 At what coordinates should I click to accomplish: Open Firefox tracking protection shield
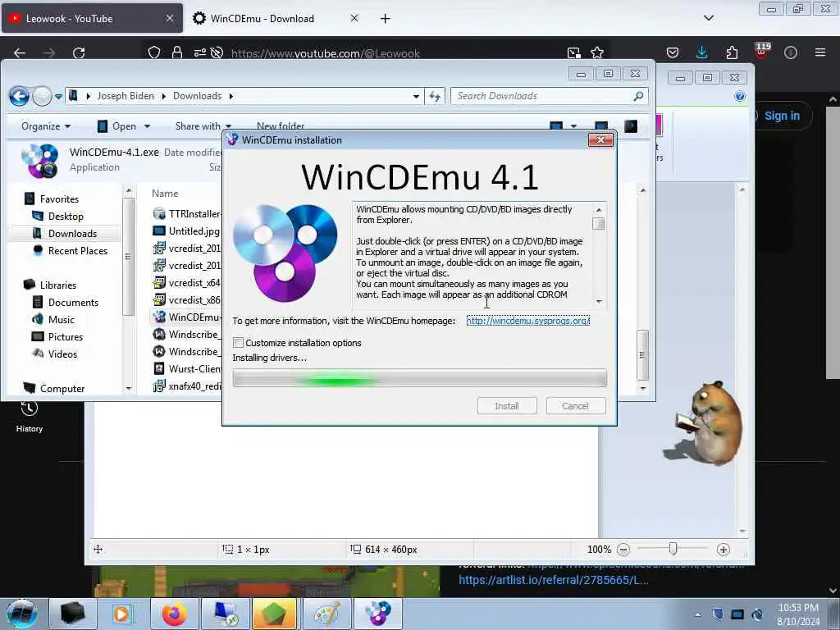tap(154, 52)
